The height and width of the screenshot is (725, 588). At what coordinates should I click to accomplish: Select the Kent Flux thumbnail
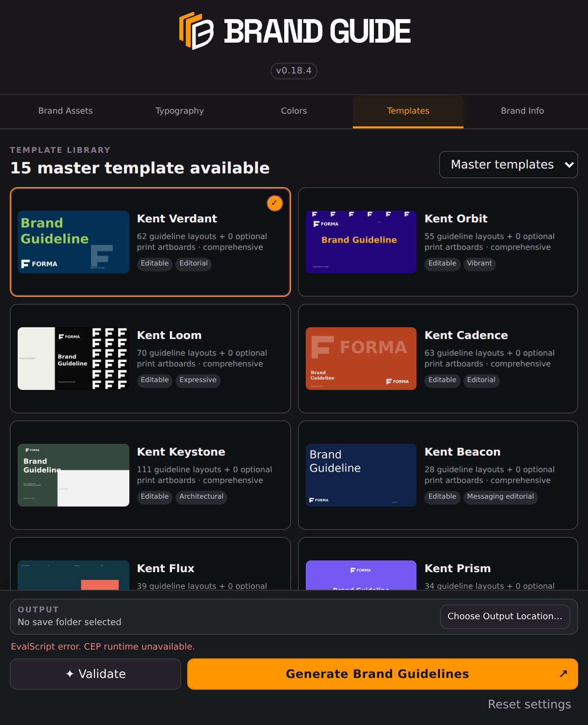coord(73,575)
